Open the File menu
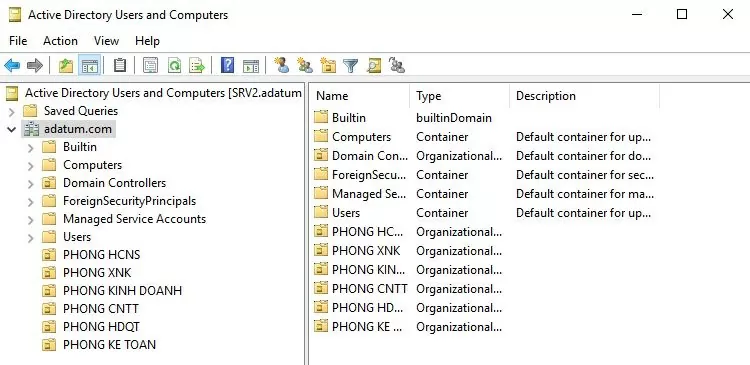750x365 pixels. point(18,41)
